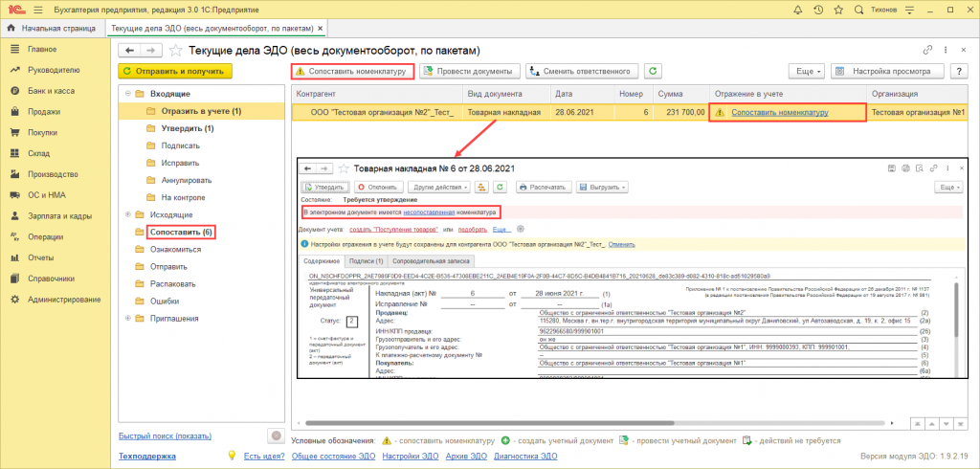Open history clock icon in the title bar
The width and height of the screenshot is (980, 469).
[x=817, y=10]
